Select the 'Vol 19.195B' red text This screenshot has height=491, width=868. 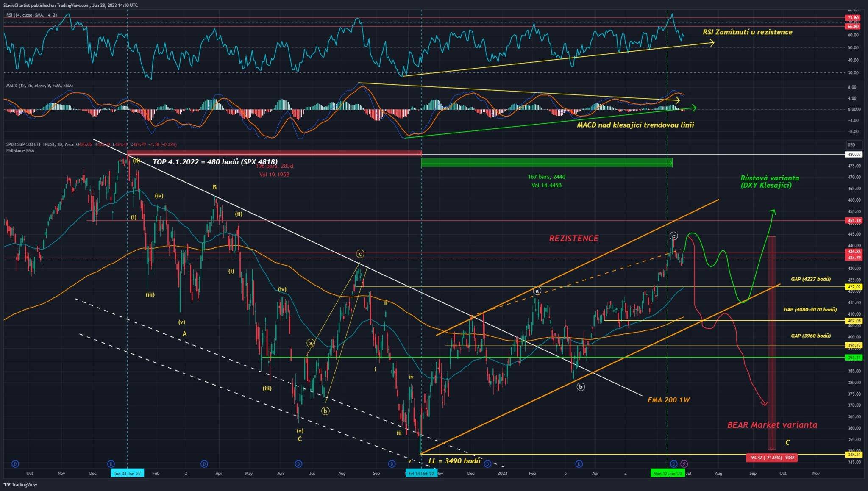click(x=274, y=175)
